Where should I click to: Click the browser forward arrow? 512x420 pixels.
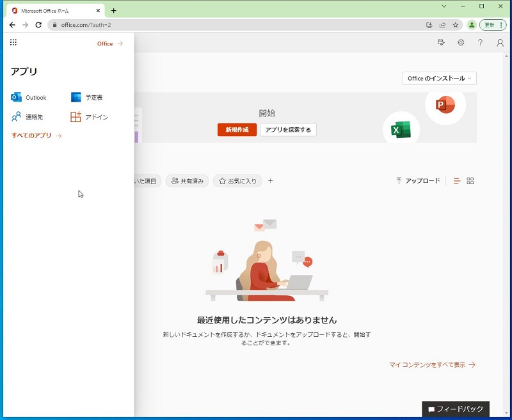point(25,25)
